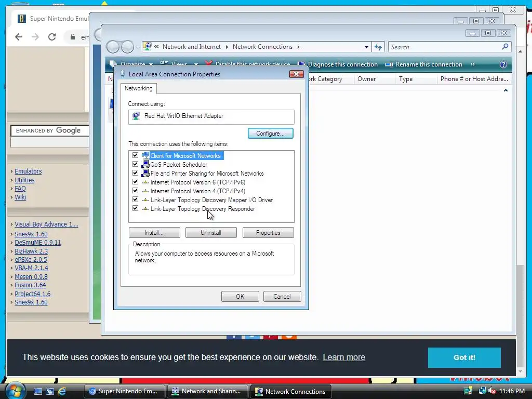This screenshot has height=399, width=532.
Task: Open the Learn more cookie link
Action: point(344,357)
